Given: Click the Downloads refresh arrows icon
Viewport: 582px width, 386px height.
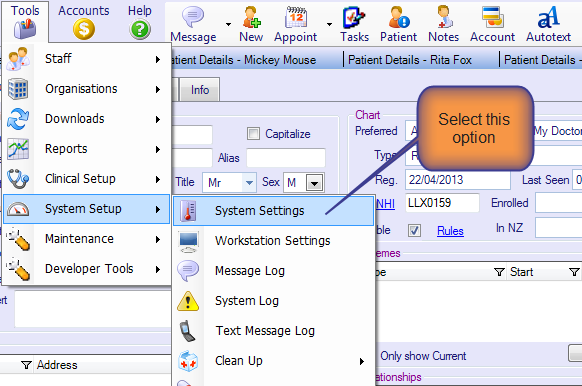Looking at the screenshot, I should click(x=18, y=119).
